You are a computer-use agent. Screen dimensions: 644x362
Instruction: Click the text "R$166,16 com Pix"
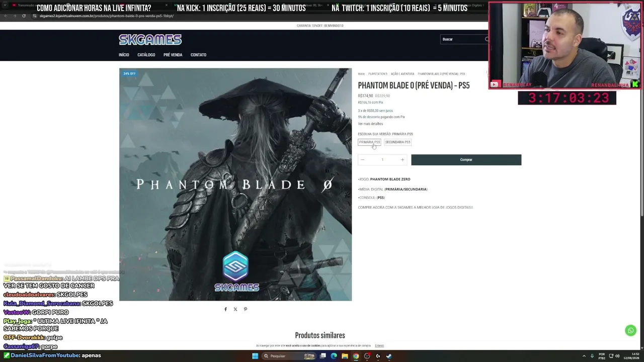click(x=370, y=103)
